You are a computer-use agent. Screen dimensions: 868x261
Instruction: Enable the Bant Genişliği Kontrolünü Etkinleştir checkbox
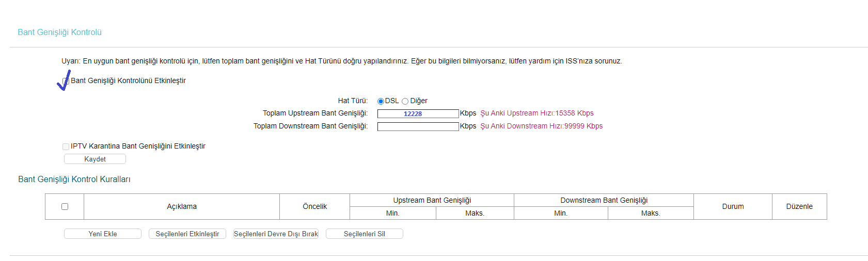[x=66, y=81]
